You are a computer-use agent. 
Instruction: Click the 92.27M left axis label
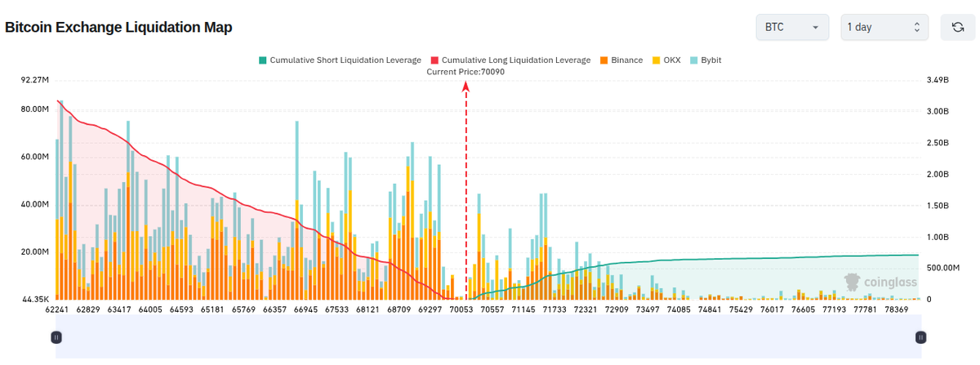click(x=35, y=80)
